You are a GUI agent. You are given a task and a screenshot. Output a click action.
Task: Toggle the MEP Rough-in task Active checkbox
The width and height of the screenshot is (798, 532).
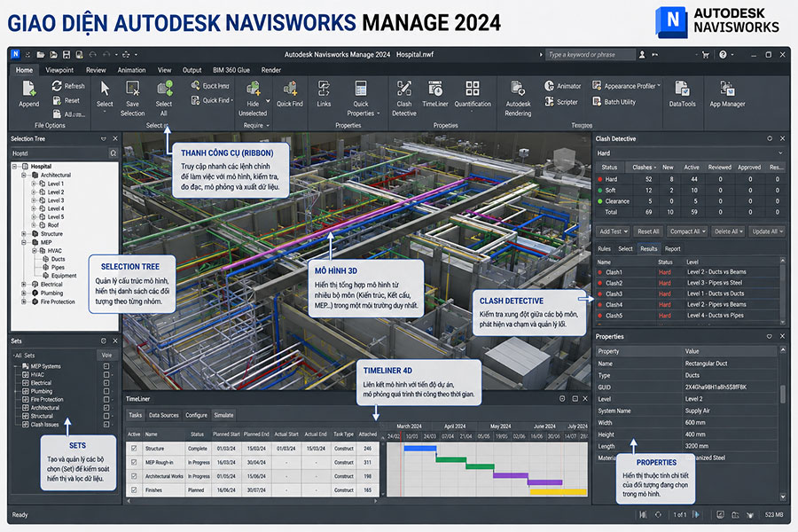point(134,462)
